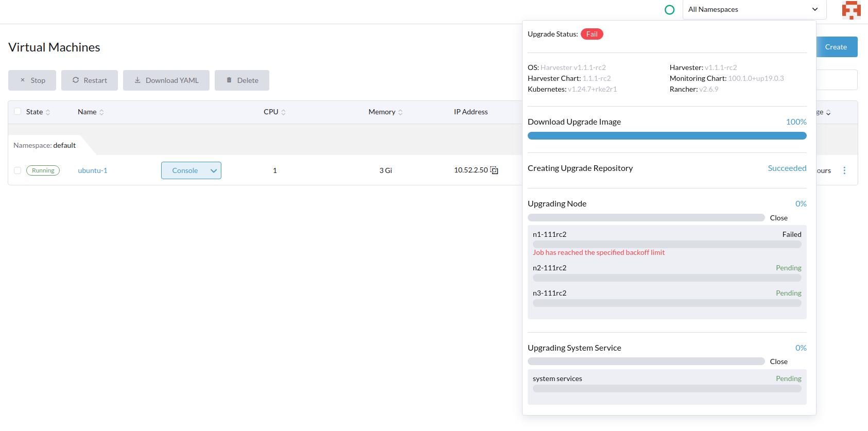Click the system services Pending row
Viewport: 868px width, 431px height.
pyautogui.click(x=667, y=383)
